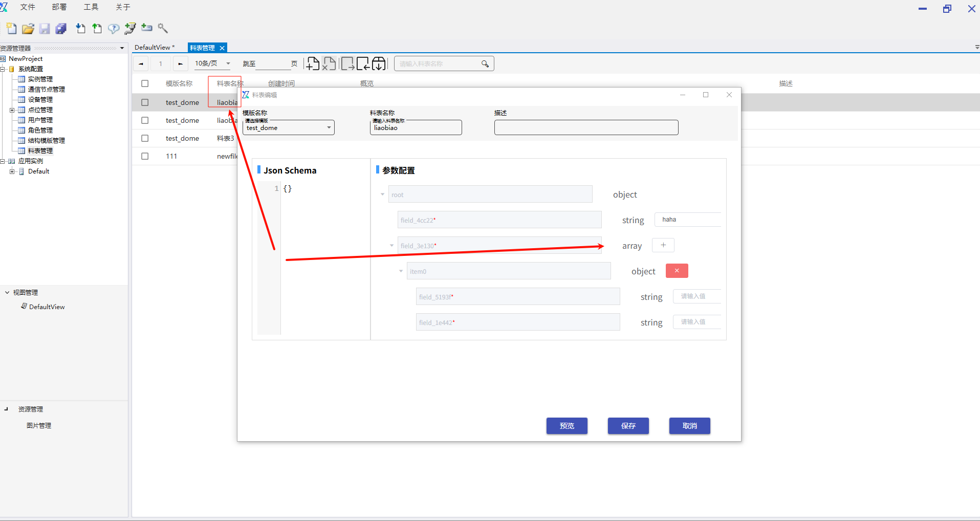Tick the checkbox for row 111

coord(145,156)
